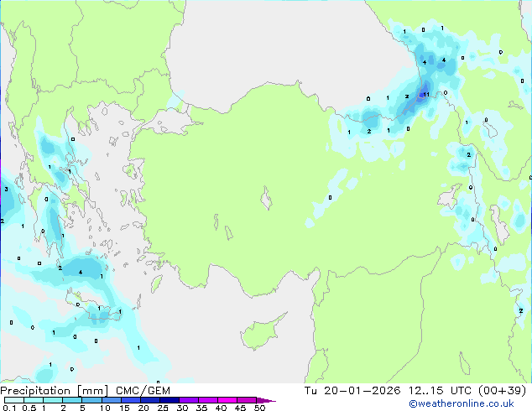Viewport: 532px width, 411px height.
Task: Click the '12..15 UTC' time text
Action: point(440,391)
